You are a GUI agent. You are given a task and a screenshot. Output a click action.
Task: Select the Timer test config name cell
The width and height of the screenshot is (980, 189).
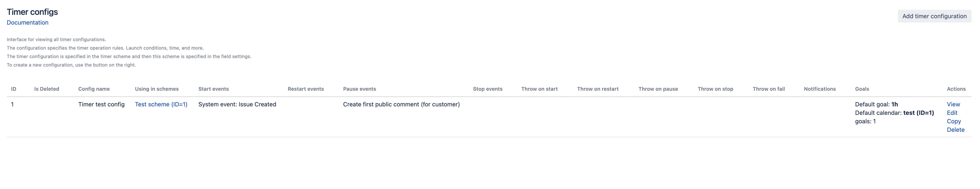pyautogui.click(x=101, y=104)
